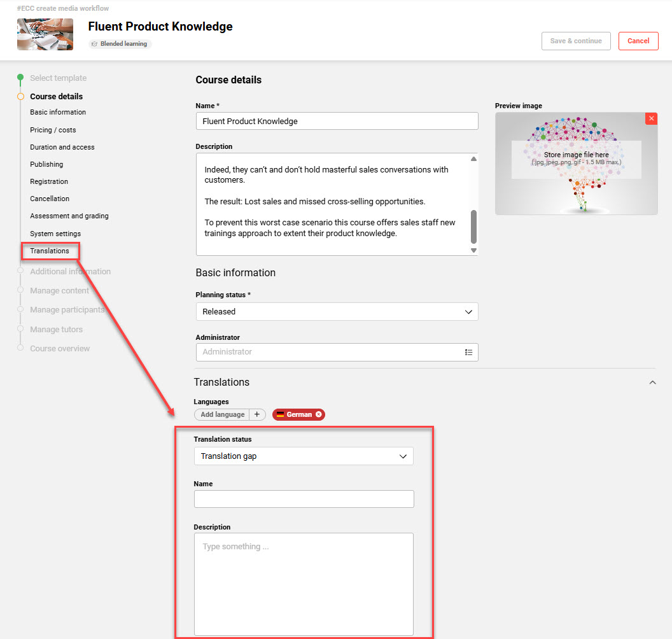Open the Course details step

click(56, 97)
